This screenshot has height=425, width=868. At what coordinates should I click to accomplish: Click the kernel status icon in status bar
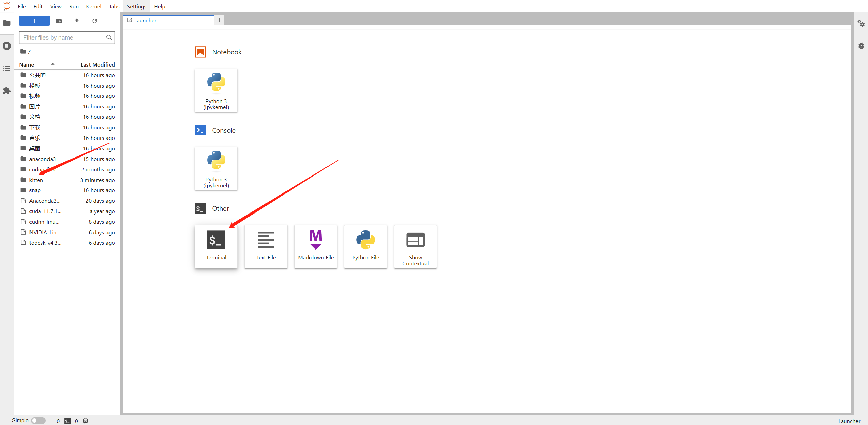pos(86,421)
